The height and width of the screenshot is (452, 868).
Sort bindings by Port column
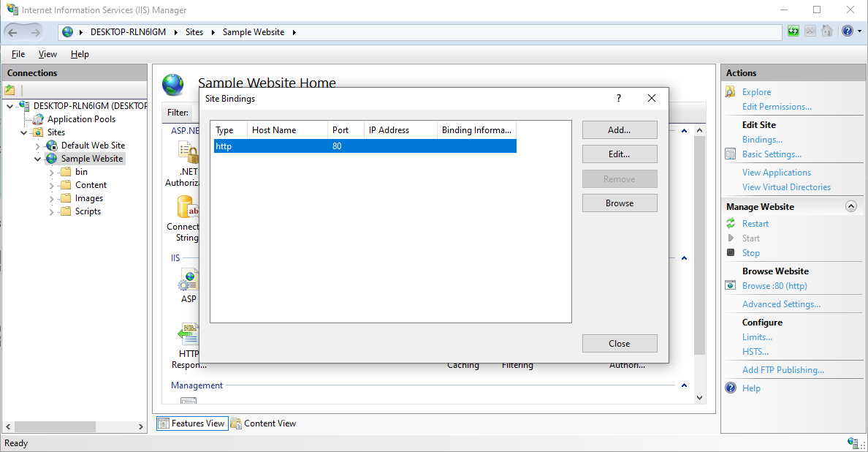[346, 130]
